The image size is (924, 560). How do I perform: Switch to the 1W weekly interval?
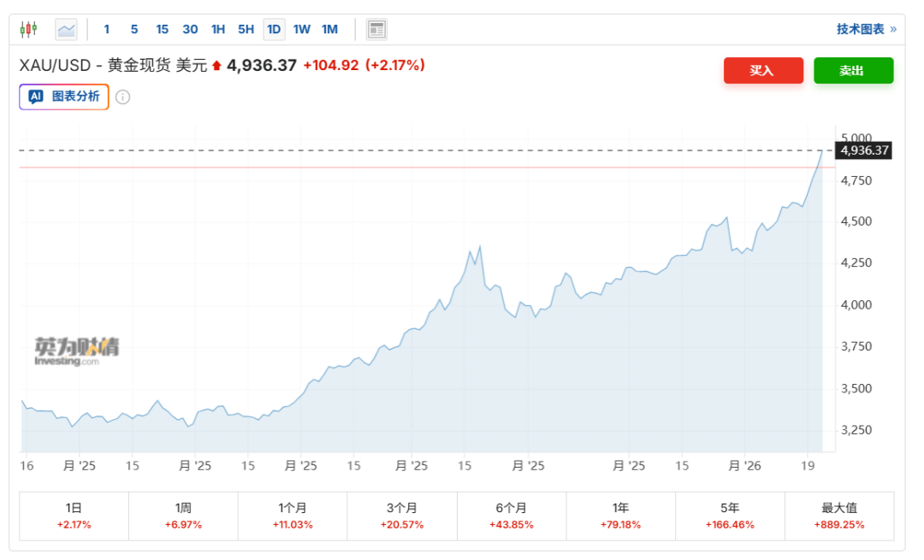302,29
